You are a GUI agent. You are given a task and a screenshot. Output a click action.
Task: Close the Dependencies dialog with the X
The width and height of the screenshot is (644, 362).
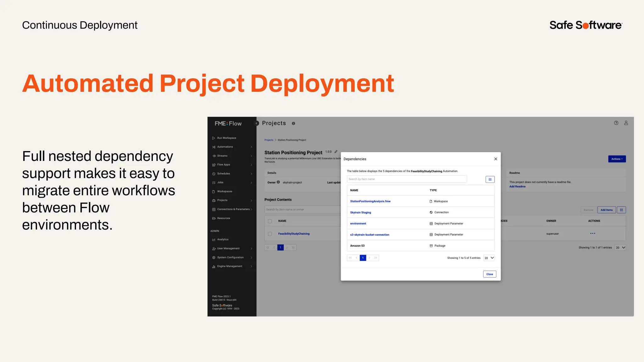click(x=496, y=159)
